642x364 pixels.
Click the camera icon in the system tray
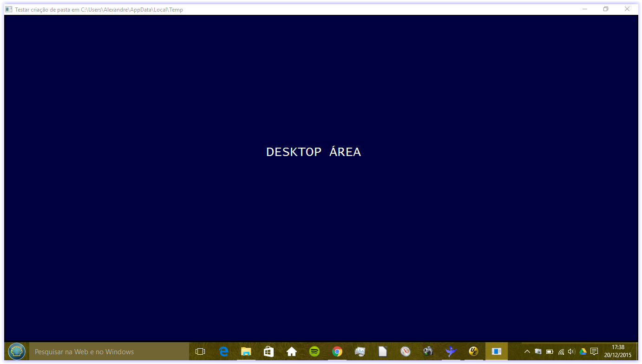(538, 351)
